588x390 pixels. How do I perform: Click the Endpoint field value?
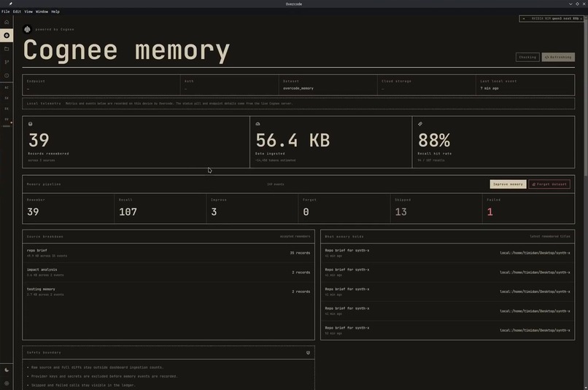click(x=28, y=89)
